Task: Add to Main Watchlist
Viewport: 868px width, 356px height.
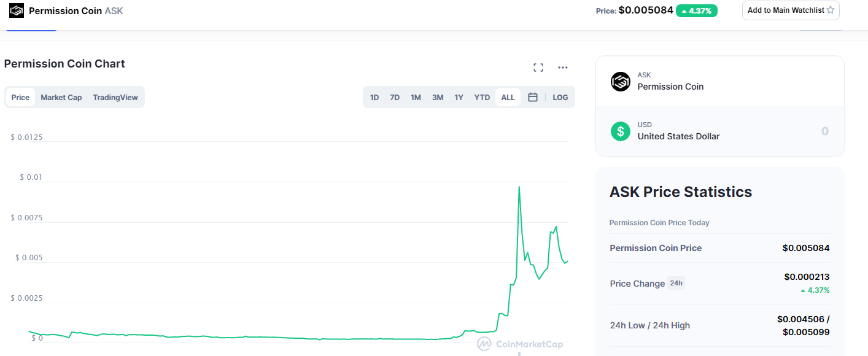Action: pyautogui.click(x=791, y=10)
